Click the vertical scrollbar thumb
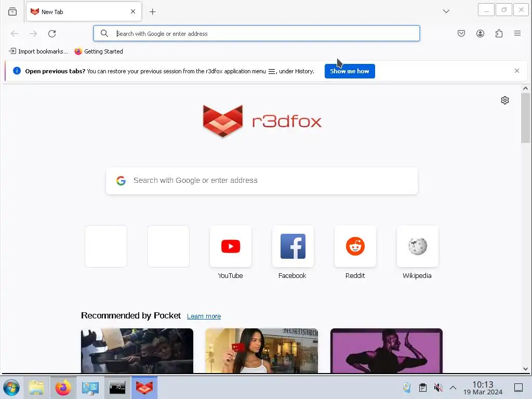This screenshot has width=532, height=399. click(x=526, y=118)
